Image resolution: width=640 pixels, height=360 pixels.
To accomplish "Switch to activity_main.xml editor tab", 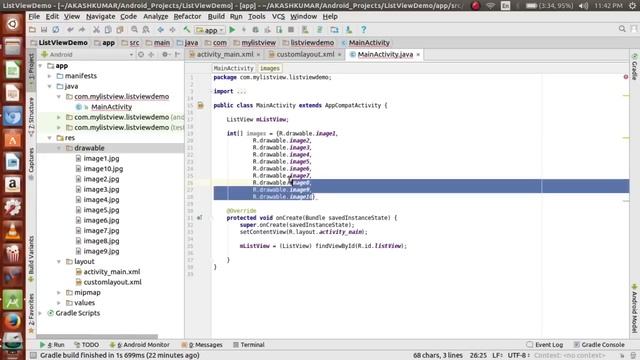I will [x=225, y=54].
